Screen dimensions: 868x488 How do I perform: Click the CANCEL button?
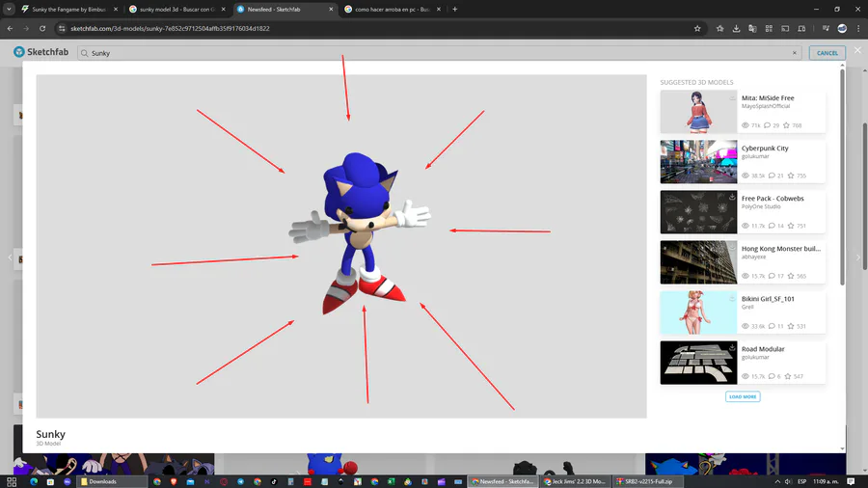tap(827, 53)
